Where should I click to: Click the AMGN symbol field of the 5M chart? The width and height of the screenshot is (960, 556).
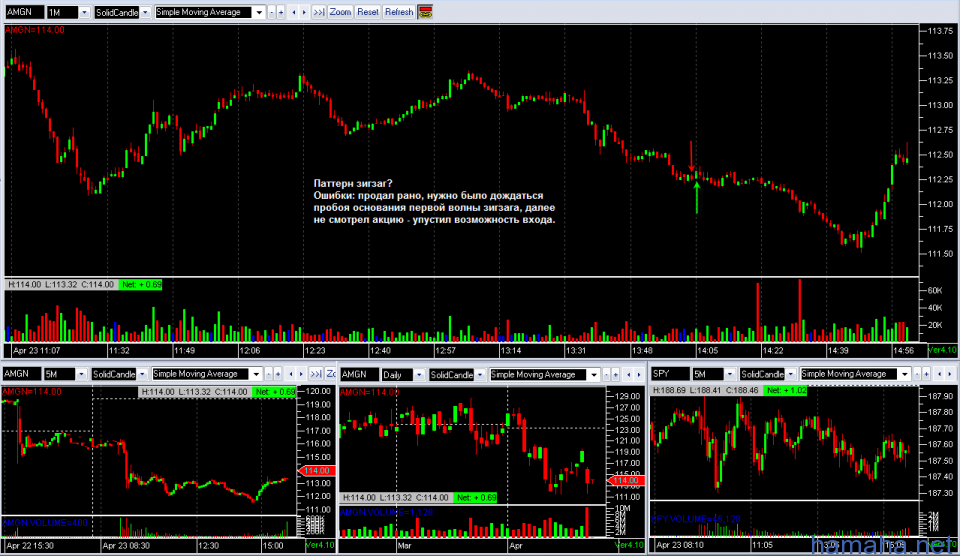point(21,374)
